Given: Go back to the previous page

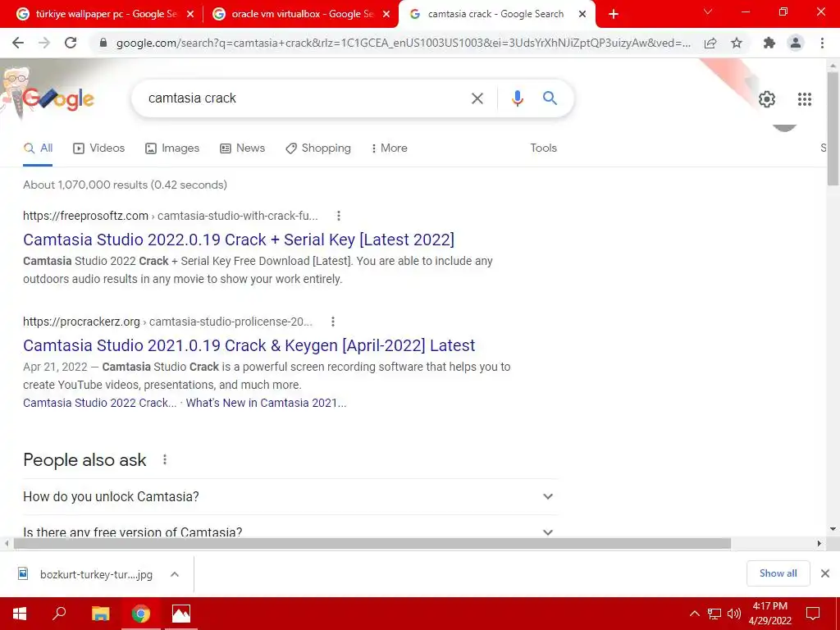Looking at the screenshot, I should (x=18, y=43).
